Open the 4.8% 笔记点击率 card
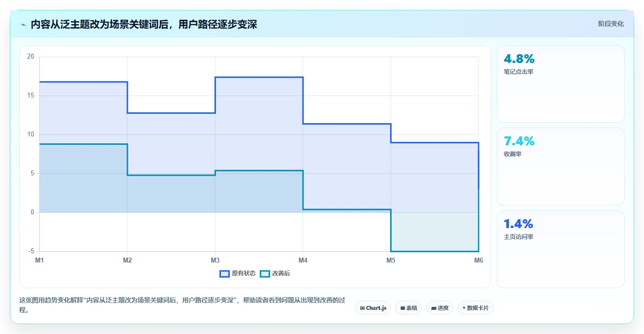 click(x=560, y=84)
